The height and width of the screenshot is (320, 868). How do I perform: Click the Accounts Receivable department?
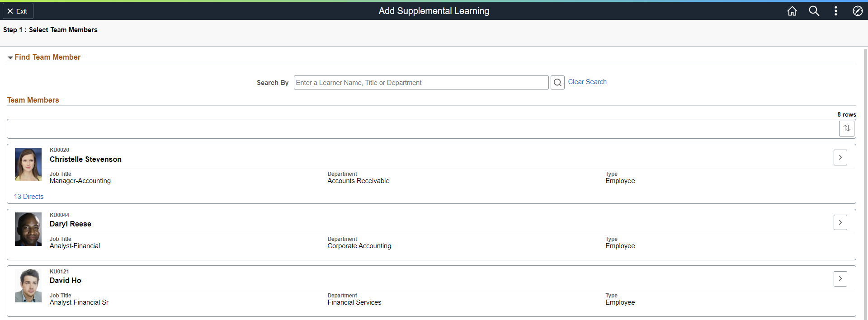pos(359,181)
